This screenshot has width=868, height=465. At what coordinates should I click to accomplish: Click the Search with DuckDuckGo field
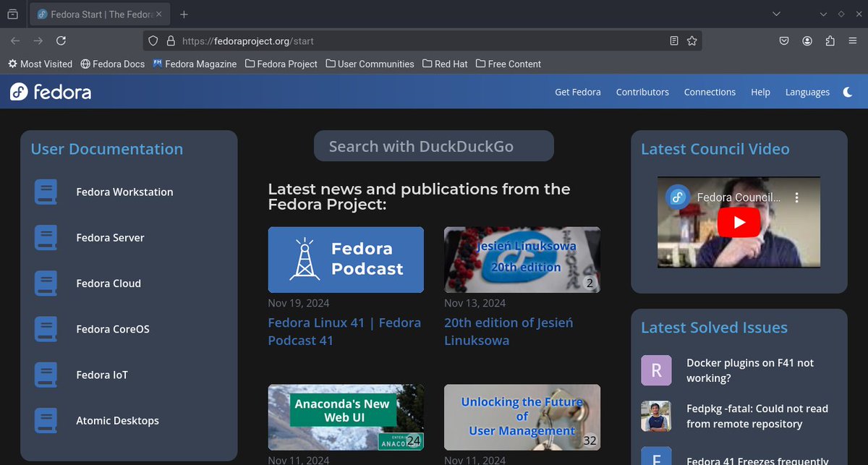pyautogui.click(x=433, y=145)
